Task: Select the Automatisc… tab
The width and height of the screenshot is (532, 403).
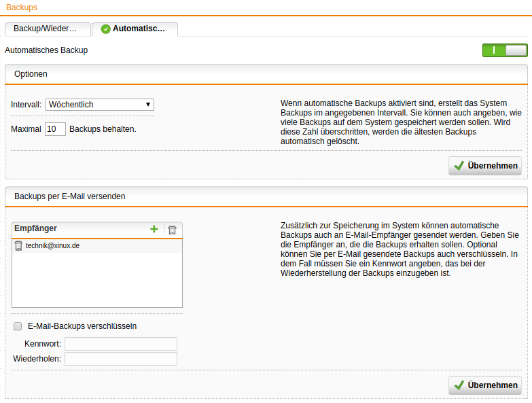Action: pyautogui.click(x=135, y=29)
